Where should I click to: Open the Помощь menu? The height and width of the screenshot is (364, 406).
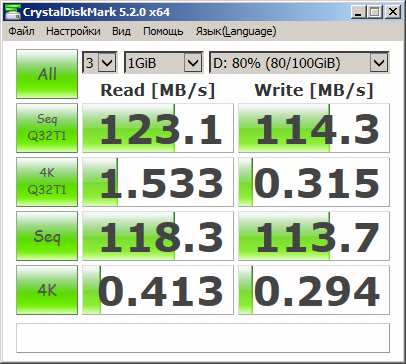[x=163, y=31]
